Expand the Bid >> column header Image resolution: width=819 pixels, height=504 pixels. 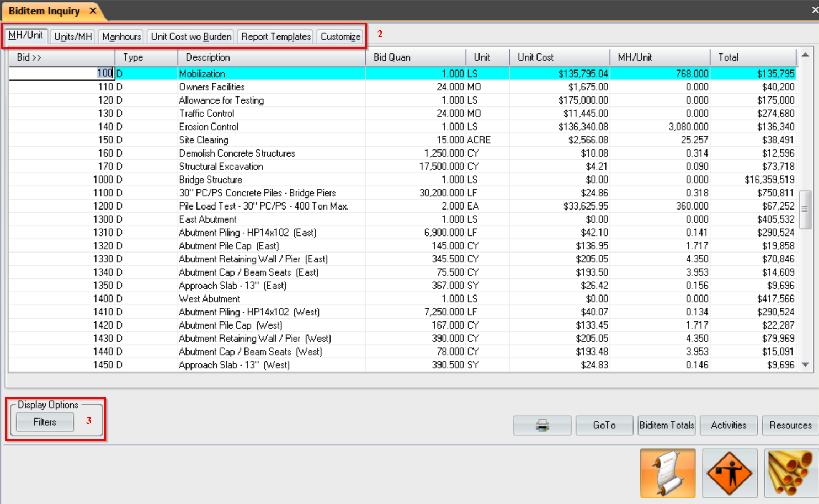(29, 57)
